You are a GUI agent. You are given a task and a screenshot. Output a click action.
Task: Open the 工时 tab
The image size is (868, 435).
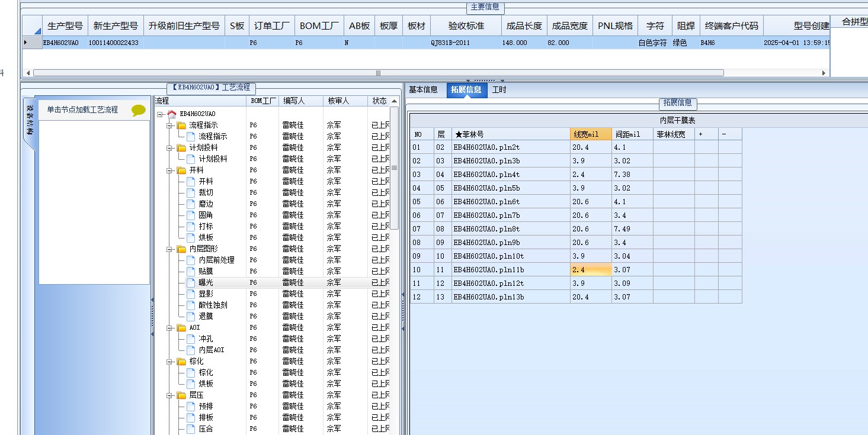(499, 90)
